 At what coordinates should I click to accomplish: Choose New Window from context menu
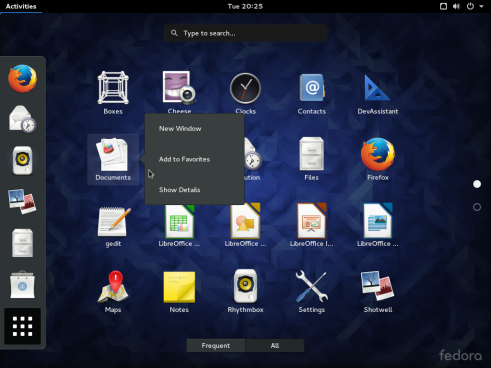click(180, 129)
